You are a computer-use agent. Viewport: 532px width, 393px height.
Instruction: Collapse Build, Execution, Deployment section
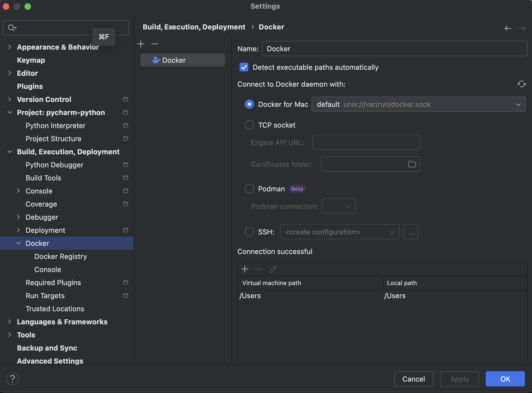[x=10, y=152]
